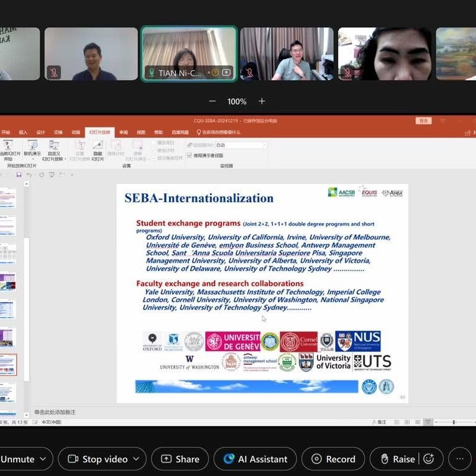Viewport: 476px width, 476px height.
Task: Expand the arrow next to Unmute
Action: (x=43, y=459)
